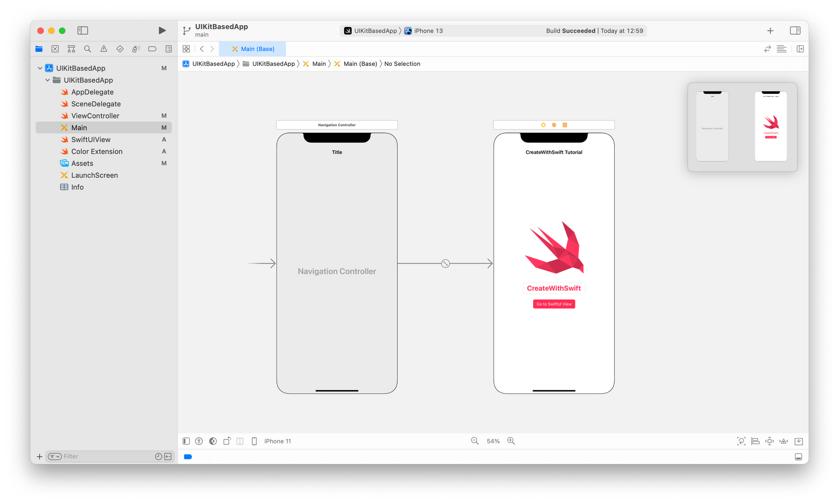Select Main storyboard file
The height and width of the screenshot is (504, 839).
(x=78, y=127)
